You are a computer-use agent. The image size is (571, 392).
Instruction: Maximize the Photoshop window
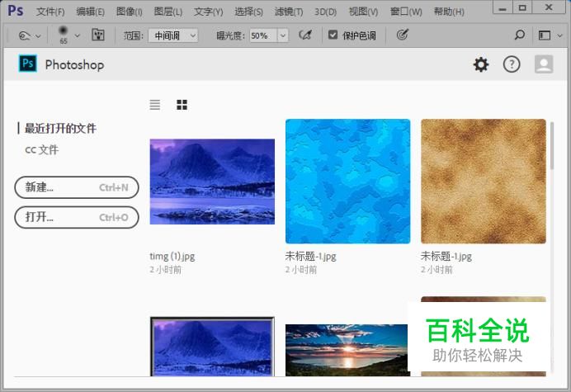coord(522,7)
